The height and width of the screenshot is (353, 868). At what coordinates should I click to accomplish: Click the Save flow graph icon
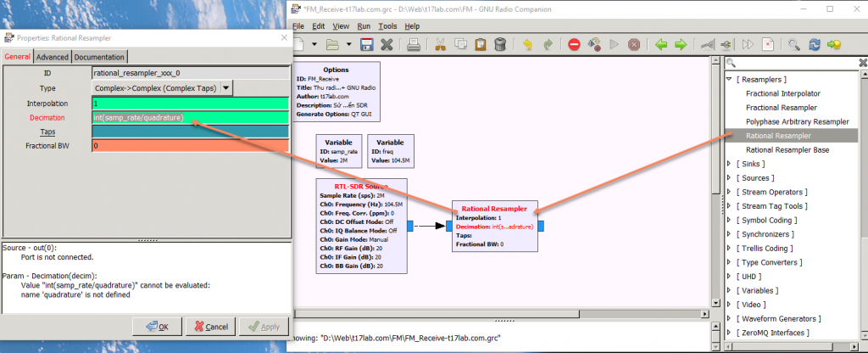pos(367,43)
